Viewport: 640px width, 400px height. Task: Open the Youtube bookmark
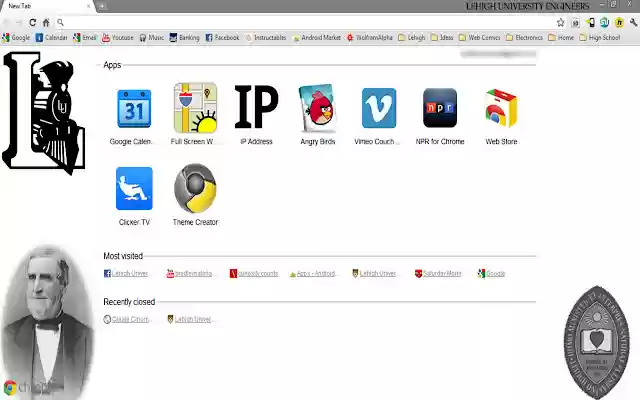(118, 38)
